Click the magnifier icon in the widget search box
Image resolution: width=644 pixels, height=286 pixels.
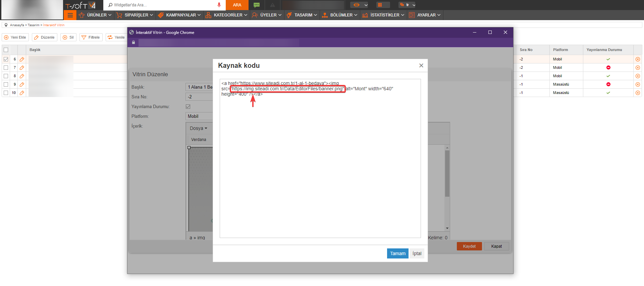click(x=110, y=5)
